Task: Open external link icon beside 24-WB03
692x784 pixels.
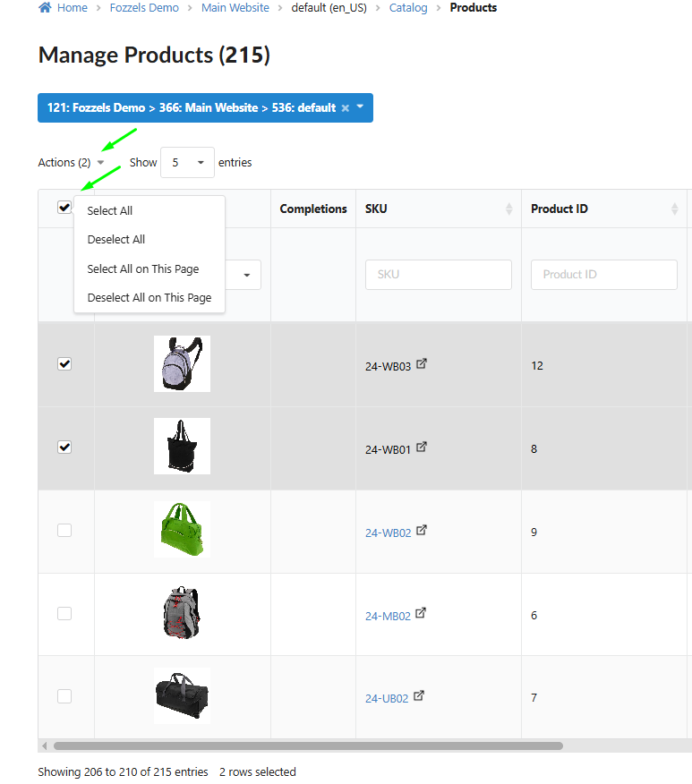Action: coord(422,364)
